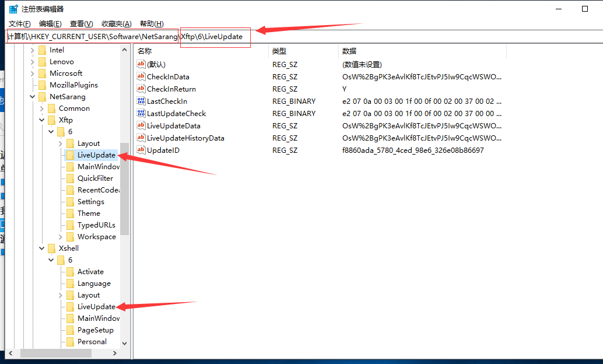Image resolution: width=603 pixels, height=364 pixels.
Task: Select the PageSetup folder icon
Action: [x=70, y=330]
